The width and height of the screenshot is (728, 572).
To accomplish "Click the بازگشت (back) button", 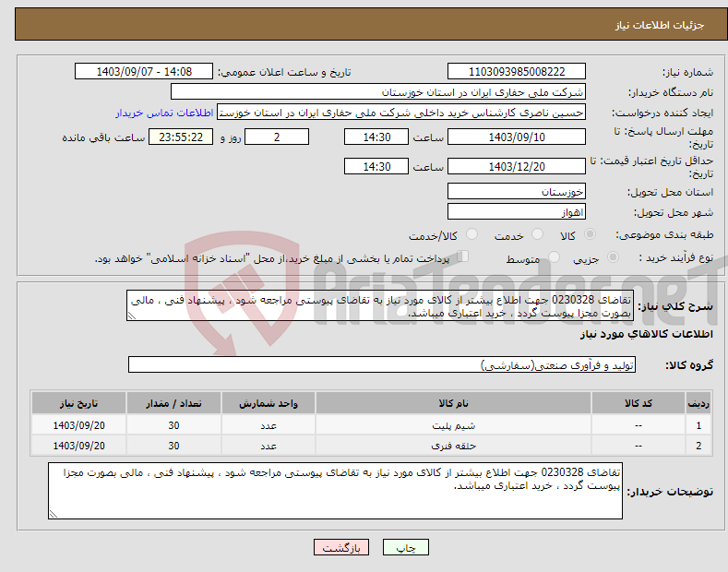I will click(x=341, y=547).
